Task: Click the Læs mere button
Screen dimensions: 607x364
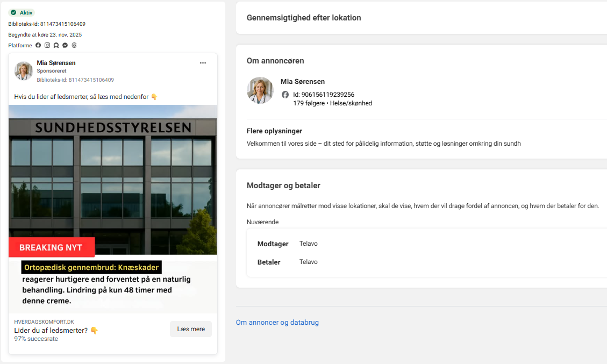Action: (x=191, y=329)
